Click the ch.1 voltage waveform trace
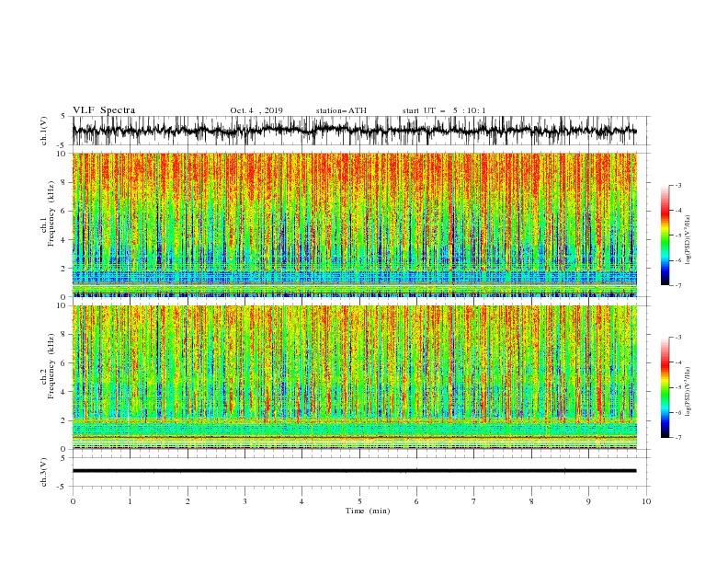Image resolution: width=728 pixels, height=563 pixels. click(x=354, y=131)
